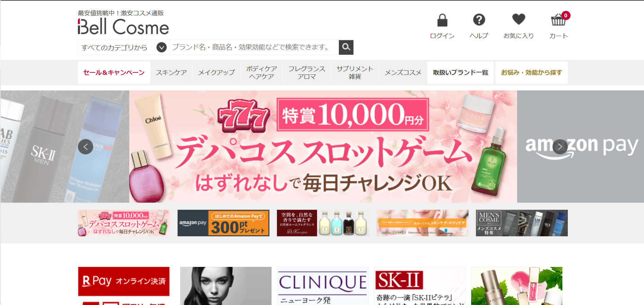
Task: Open the Amazon Pay 300pt thumbnail banner
Action: [x=223, y=223]
